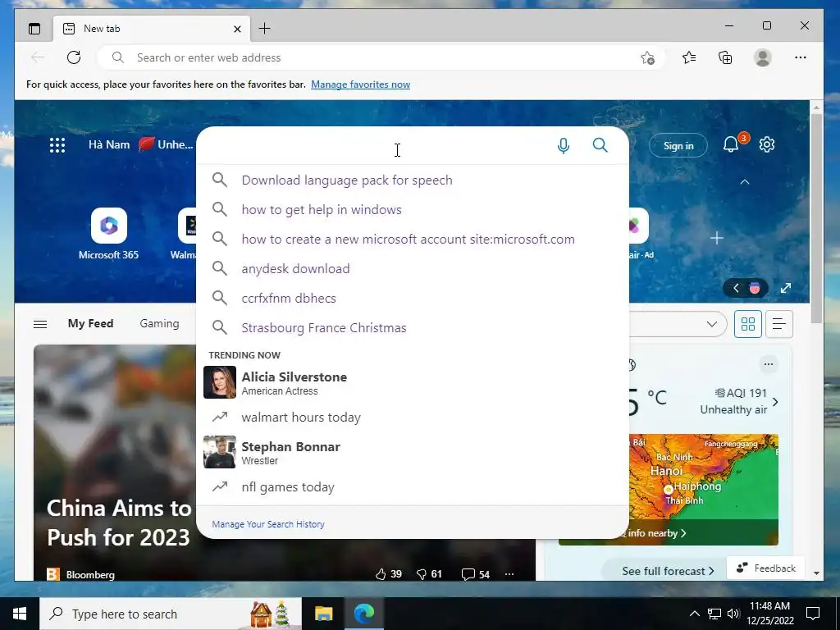The image size is (840, 630).
Task: Open page settings gear icon
Action: click(767, 144)
